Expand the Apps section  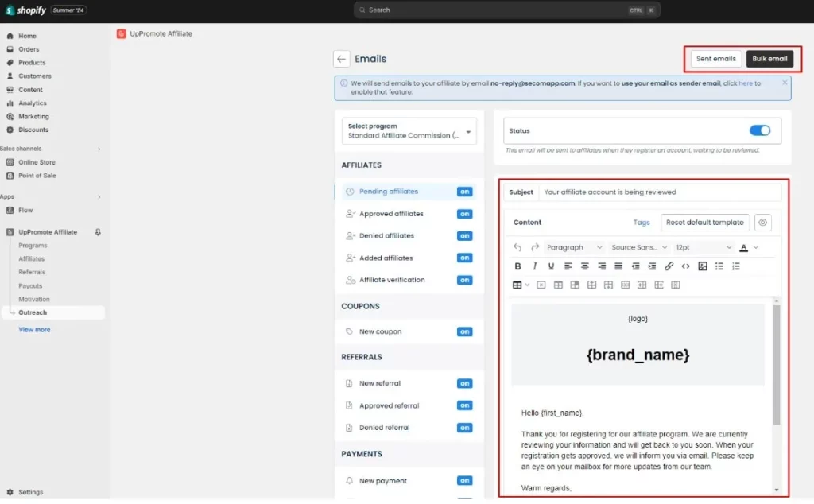[x=99, y=197]
